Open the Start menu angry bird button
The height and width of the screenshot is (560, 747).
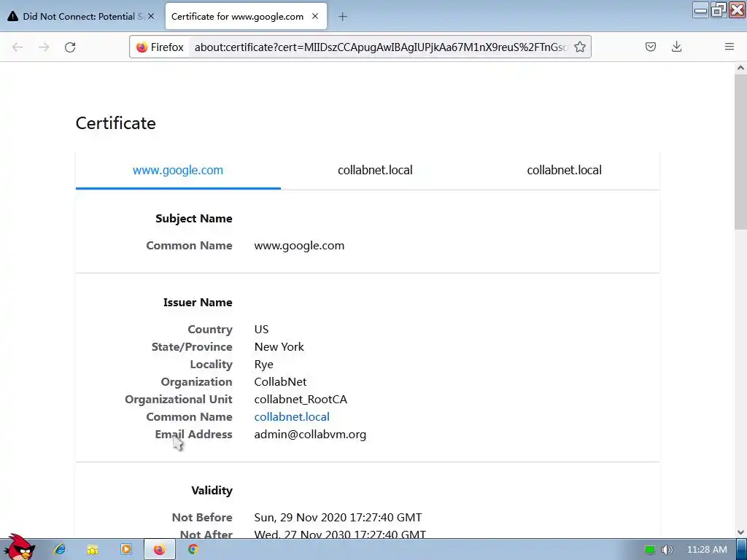point(19,548)
